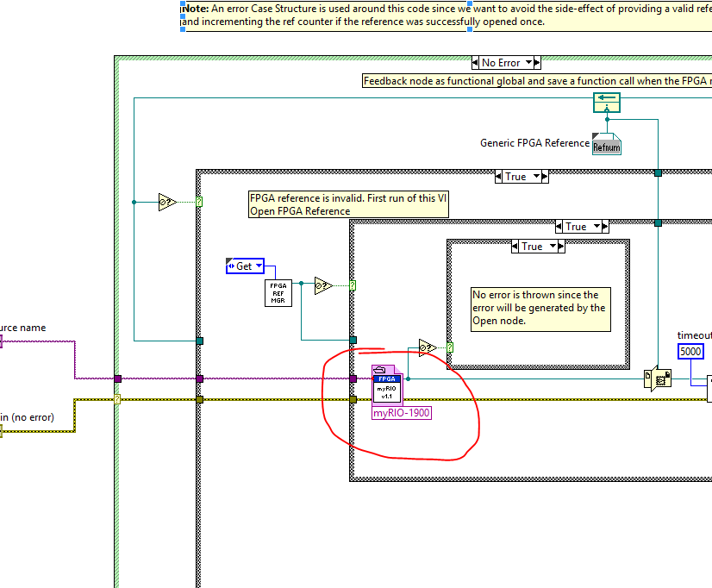Click the Open FPGA VI Reference node
The width and height of the screenshot is (712, 588).
[x=387, y=385]
